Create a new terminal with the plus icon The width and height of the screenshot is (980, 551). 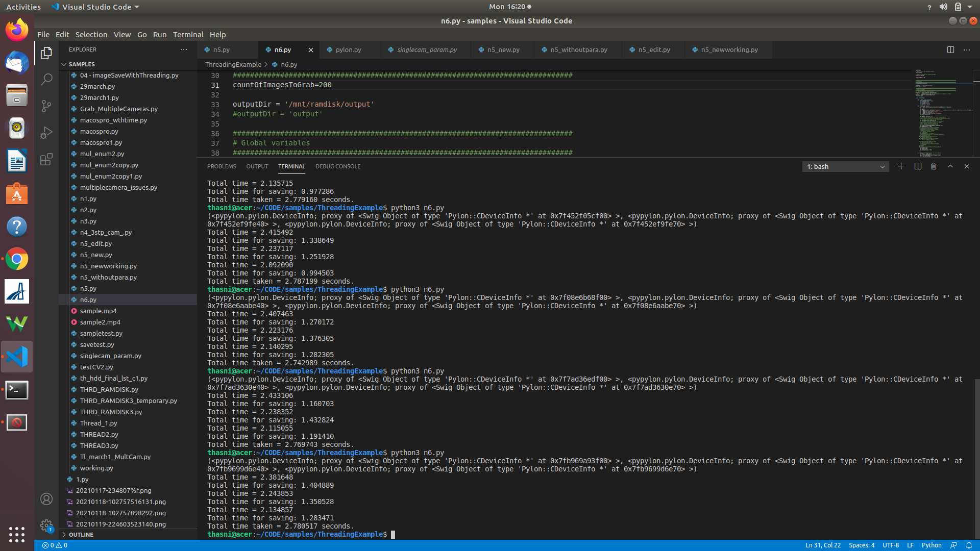pyautogui.click(x=901, y=166)
